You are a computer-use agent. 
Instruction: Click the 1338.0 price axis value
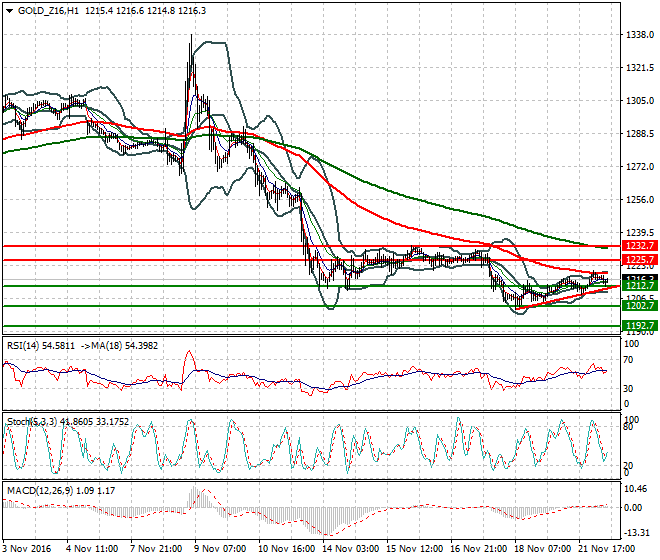click(x=640, y=35)
